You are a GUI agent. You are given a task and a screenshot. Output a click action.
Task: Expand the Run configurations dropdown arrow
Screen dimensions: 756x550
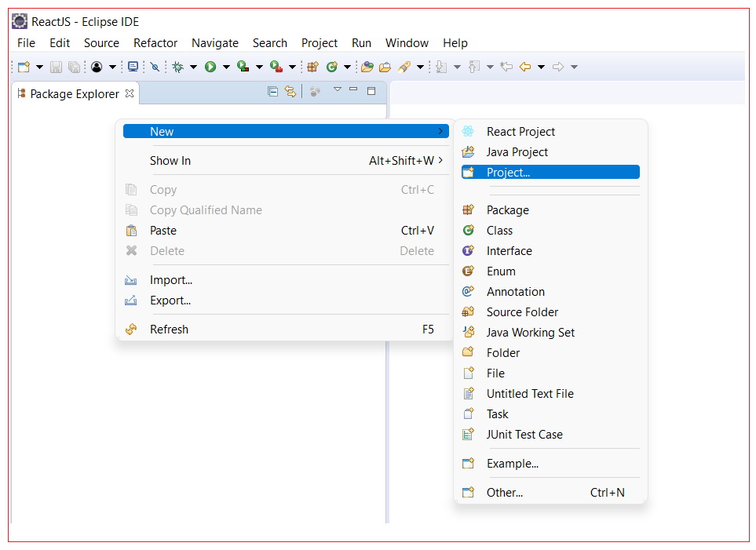click(x=226, y=67)
